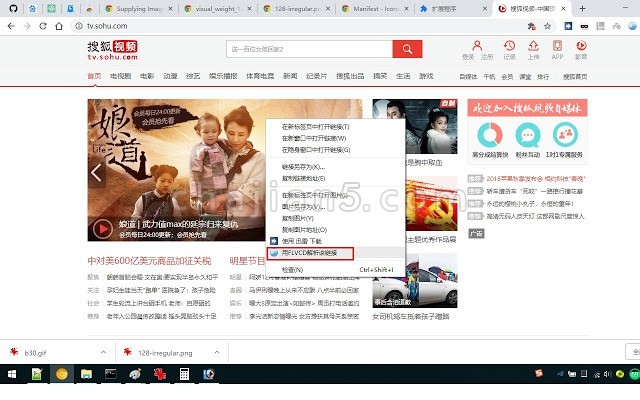Open Calculator from the taskbar
The height and width of the screenshot is (400, 640).
point(184,374)
